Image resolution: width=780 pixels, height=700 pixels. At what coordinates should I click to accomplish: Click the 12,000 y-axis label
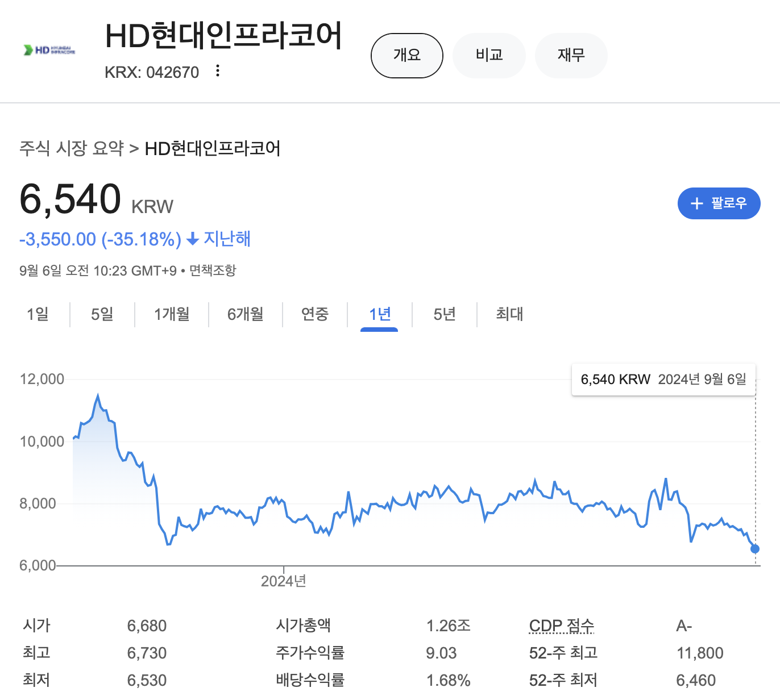pyautogui.click(x=42, y=379)
